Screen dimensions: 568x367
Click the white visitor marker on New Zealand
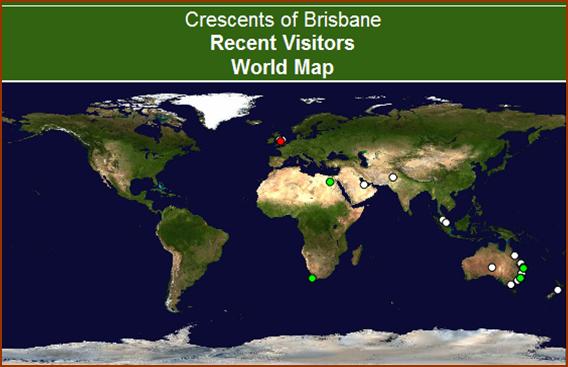[x=558, y=290]
